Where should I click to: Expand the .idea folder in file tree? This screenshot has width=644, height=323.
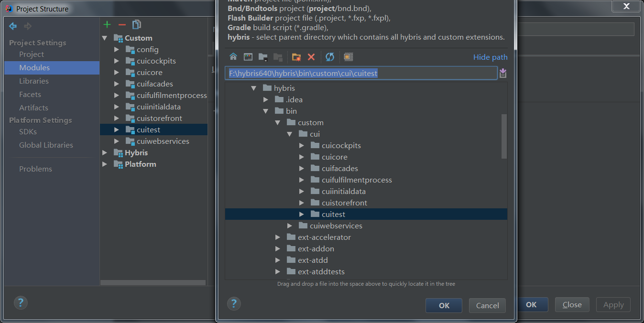point(266,100)
